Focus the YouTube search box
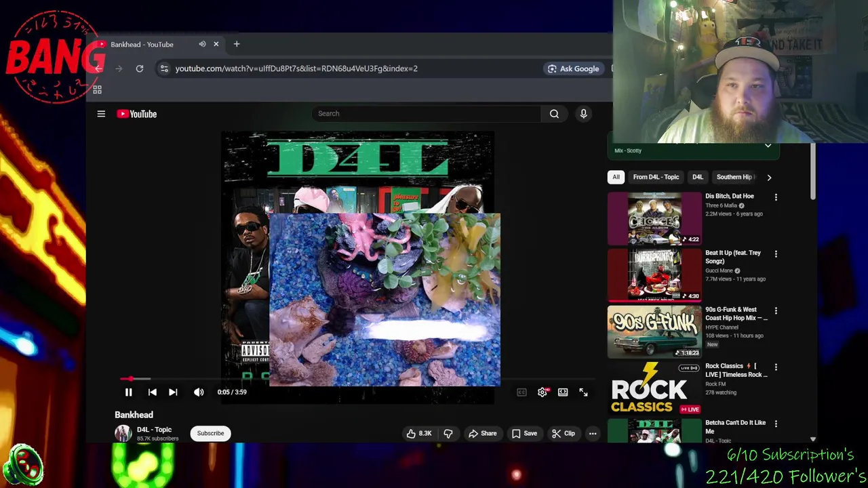This screenshot has width=868, height=488. click(x=427, y=113)
